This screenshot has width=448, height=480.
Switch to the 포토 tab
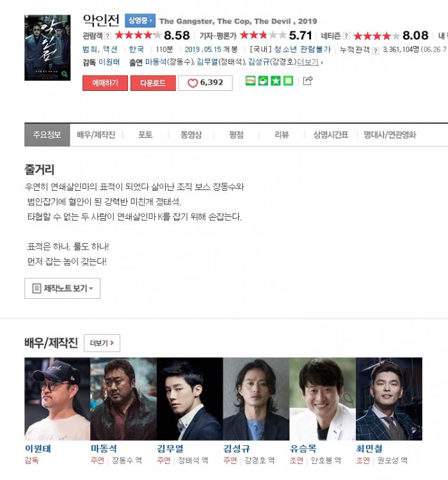tap(145, 135)
